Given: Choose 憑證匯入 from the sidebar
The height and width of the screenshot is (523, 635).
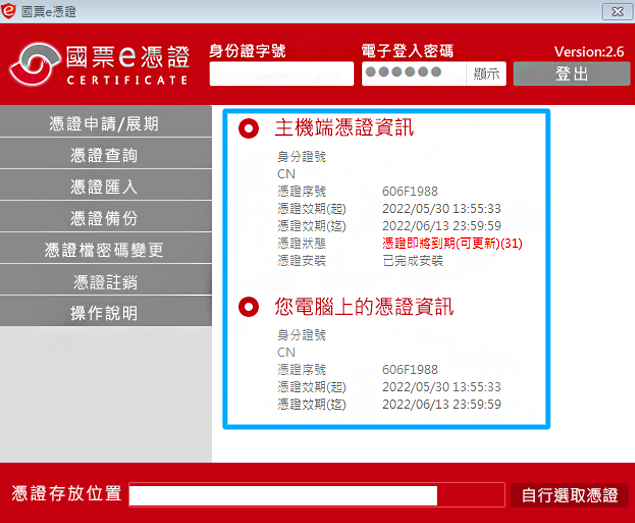Looking at the screenshot, I should pyautogui.click(x=105, y=187).
